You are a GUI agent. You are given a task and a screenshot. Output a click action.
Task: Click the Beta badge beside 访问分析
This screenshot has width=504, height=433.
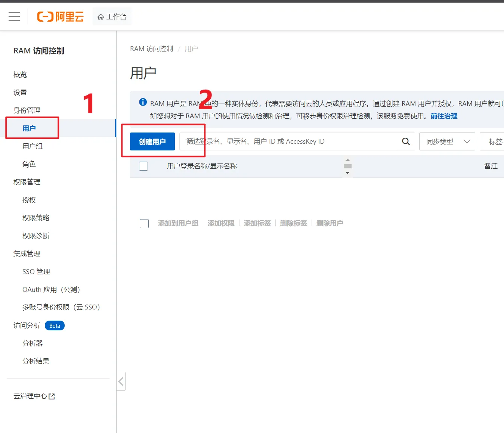(55, 325)
